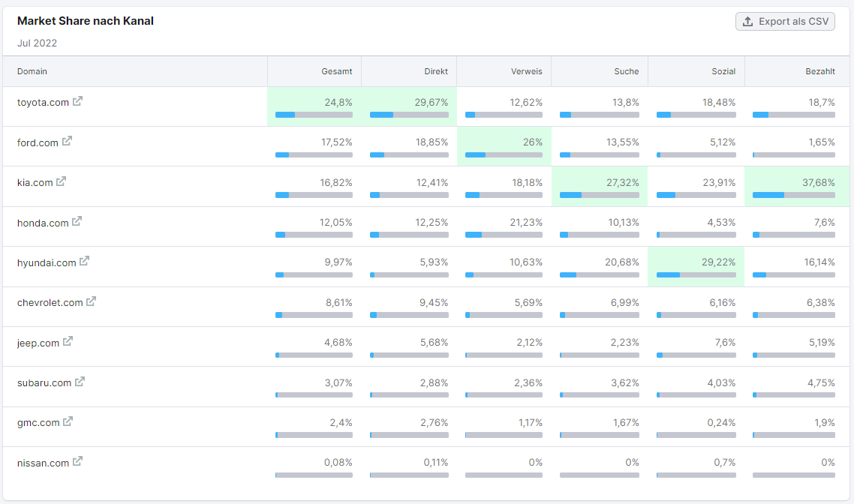Click hyundai.com's external link icon
Viewport: 854px width, 504px height.
coord(84,262)
